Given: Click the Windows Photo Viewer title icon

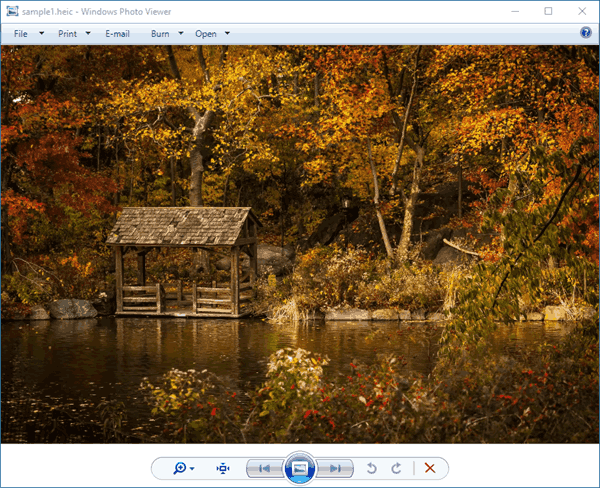Looking at the screenshot, I should [12, 11].
